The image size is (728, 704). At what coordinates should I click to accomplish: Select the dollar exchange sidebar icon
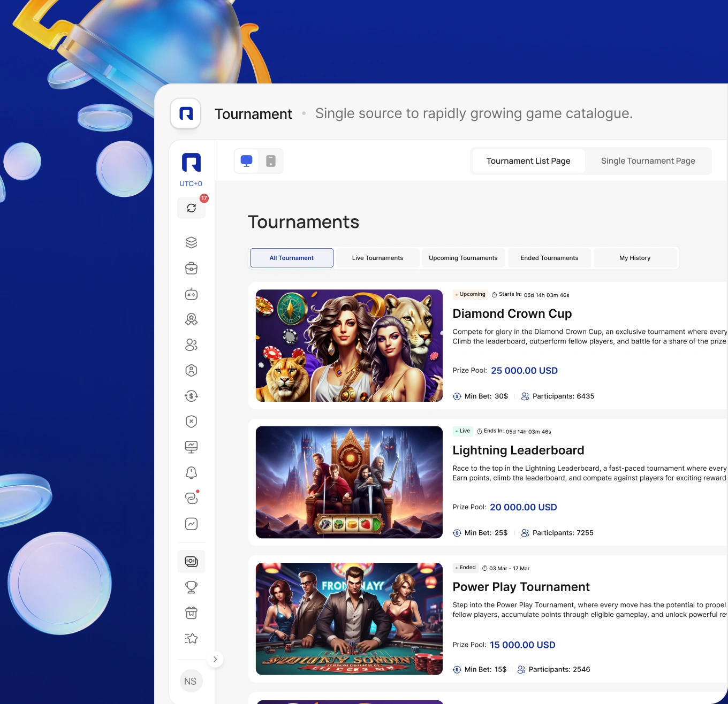coord(191,396)
